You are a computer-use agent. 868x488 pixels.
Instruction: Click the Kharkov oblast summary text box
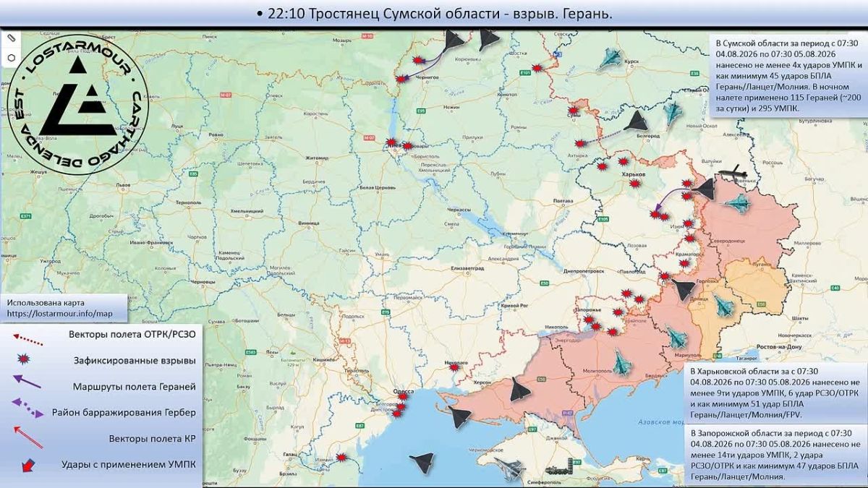(x=776, y=393)
